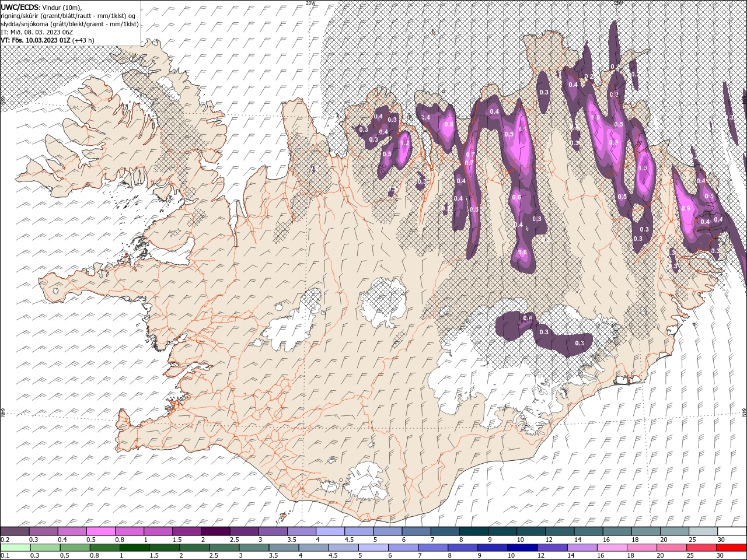This screenshot has width=747, height=560.
Task: Select the 1–1.5 swatch in upper legend row
Action: tap(158, 531)
